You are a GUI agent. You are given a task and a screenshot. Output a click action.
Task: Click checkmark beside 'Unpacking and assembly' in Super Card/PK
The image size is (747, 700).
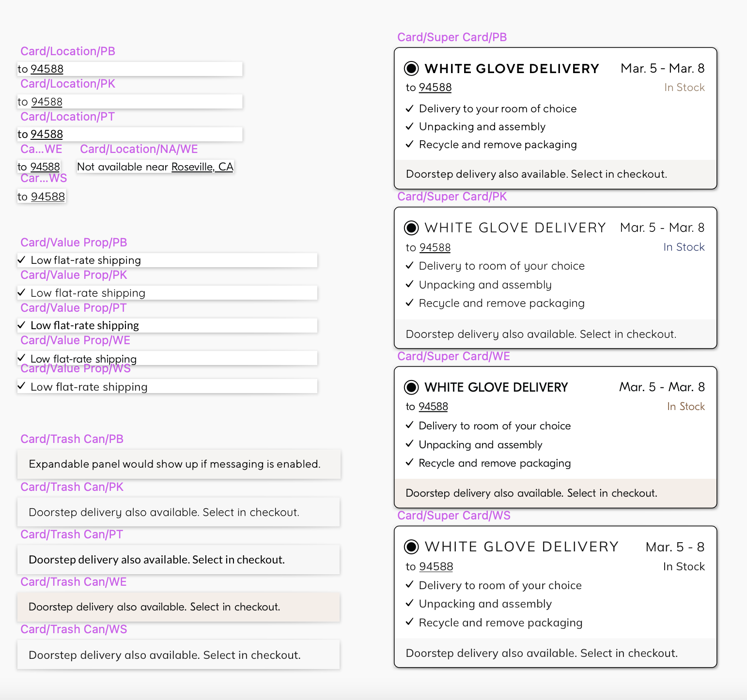(410, 284)
